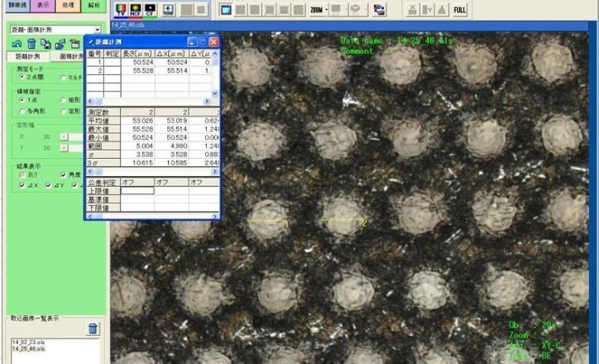This screenshot has width=599, height=364.
Task: Click the first オフ tolerance cell
Action: click(x=137, y=182)
